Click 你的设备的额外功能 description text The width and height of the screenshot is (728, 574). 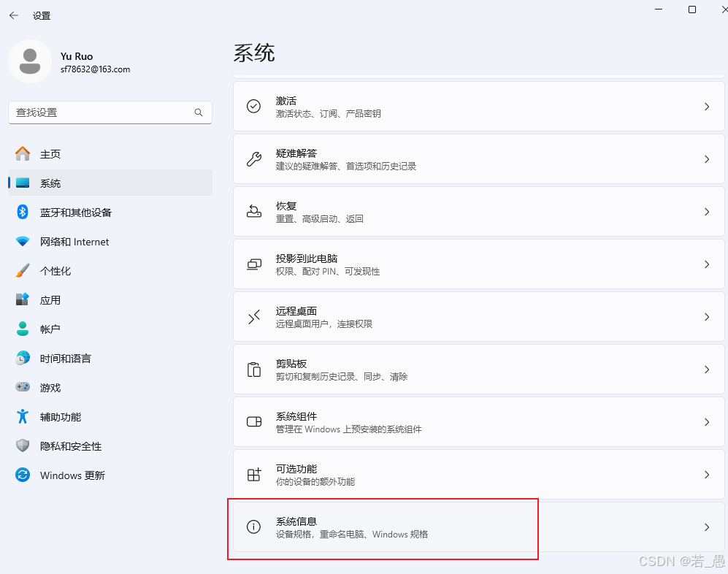[x=315, y=482]
